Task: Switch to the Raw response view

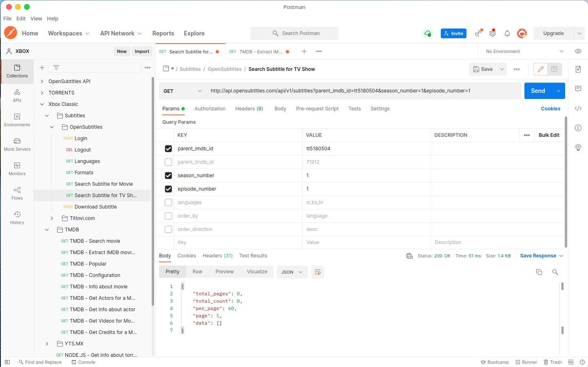Action: pos(197,272)
